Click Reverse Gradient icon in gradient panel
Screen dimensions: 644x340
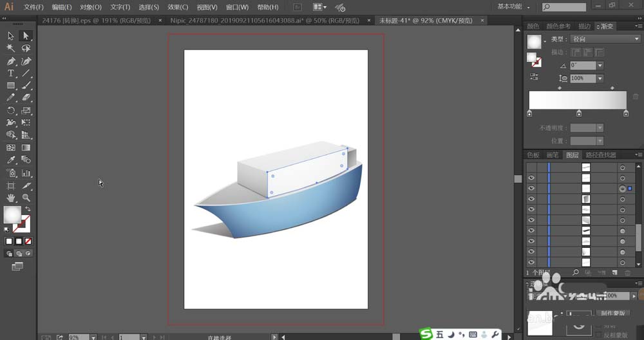(534, 77)
